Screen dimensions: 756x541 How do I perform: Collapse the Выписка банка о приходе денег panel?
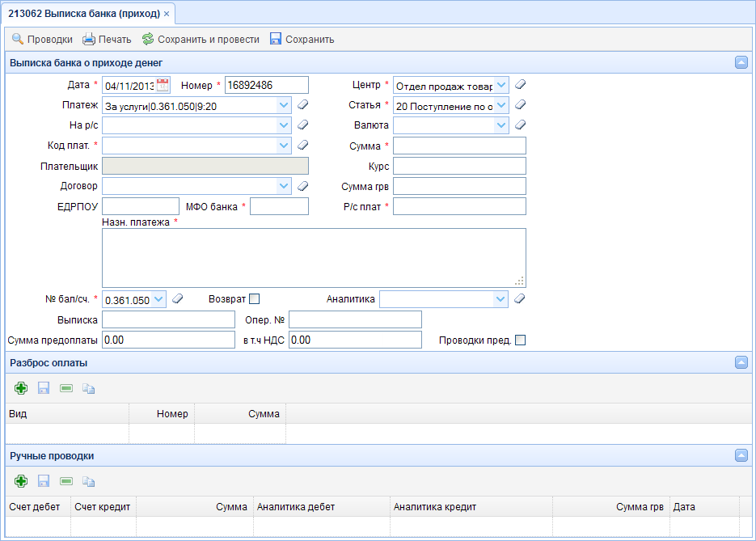pyautogui.click(x=741, y=62)
